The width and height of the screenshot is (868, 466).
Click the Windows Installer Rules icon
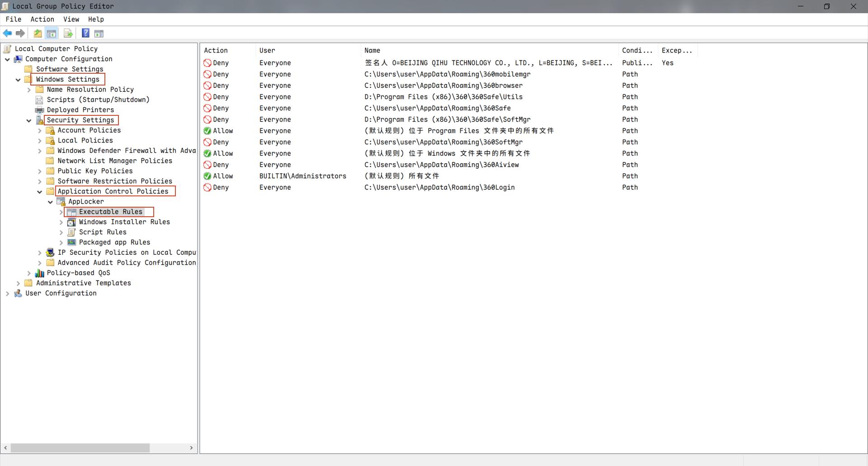tap(71, 222)
